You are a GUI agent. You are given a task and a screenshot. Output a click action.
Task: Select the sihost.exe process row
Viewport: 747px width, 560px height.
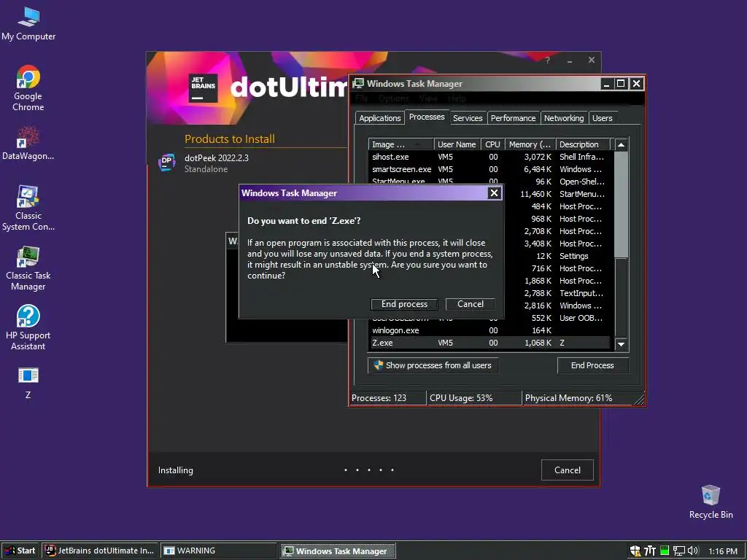click(x=489, y=157)
